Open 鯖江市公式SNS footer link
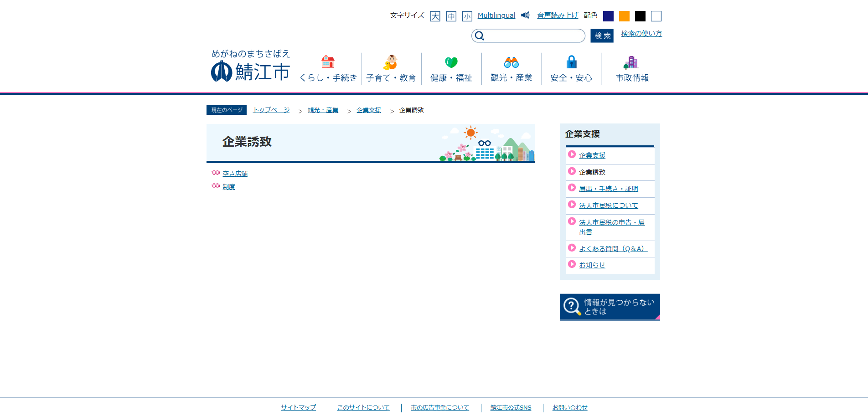Screen dimensions: 868x416 click(511, 408)
